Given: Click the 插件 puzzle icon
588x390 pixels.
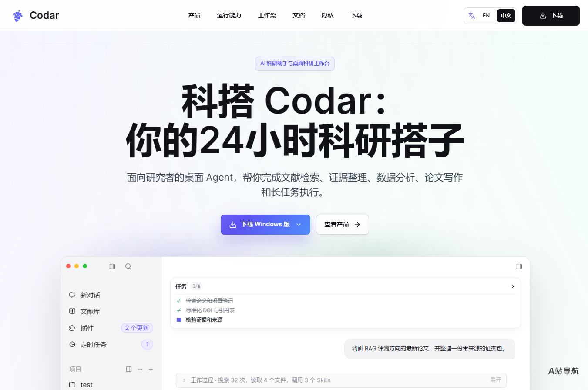Looking at the screenshot, I should [x=72, y=328].
